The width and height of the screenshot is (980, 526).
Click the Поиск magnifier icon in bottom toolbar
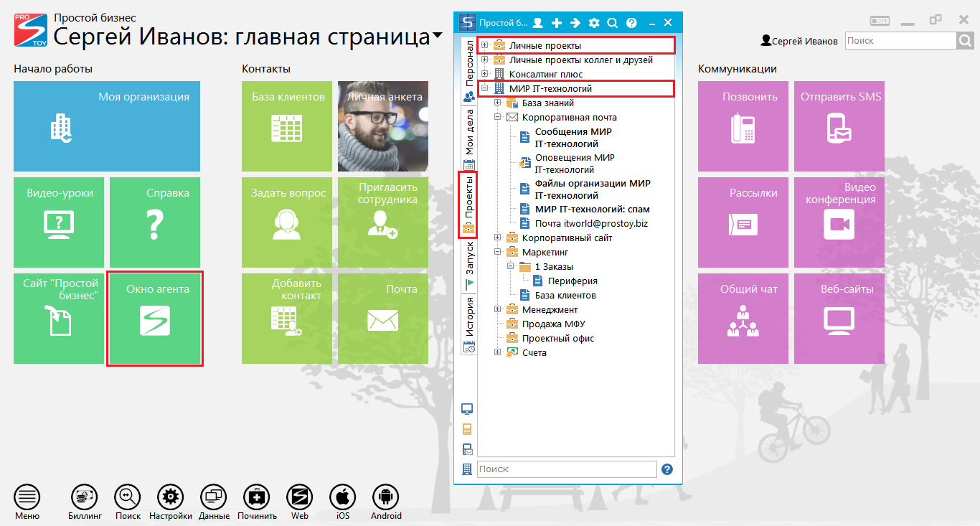(128, 497)
